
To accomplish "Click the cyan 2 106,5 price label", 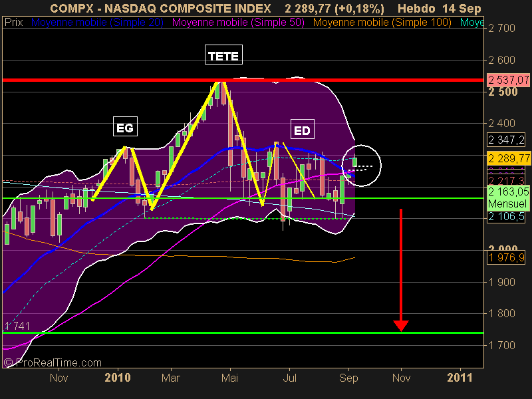I will 506,217.
